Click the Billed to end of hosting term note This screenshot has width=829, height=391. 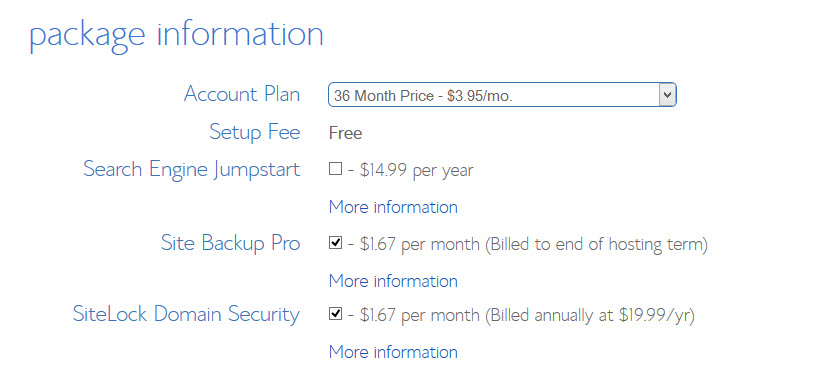tap(596, 245)
